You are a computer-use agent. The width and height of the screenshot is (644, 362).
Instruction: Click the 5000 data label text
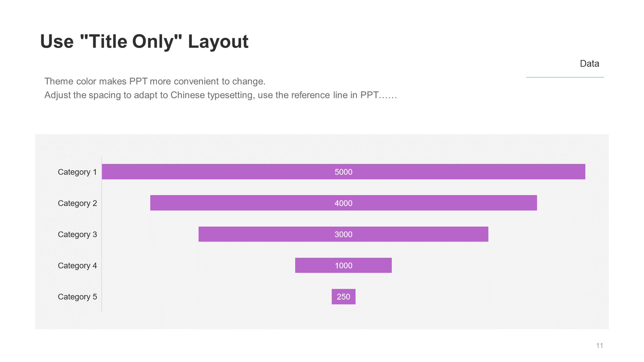pos(343,172)
